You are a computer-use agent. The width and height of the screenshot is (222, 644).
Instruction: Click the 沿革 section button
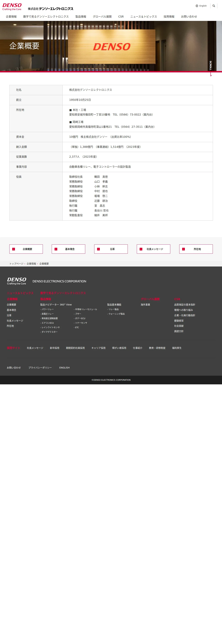pos(111,249)
